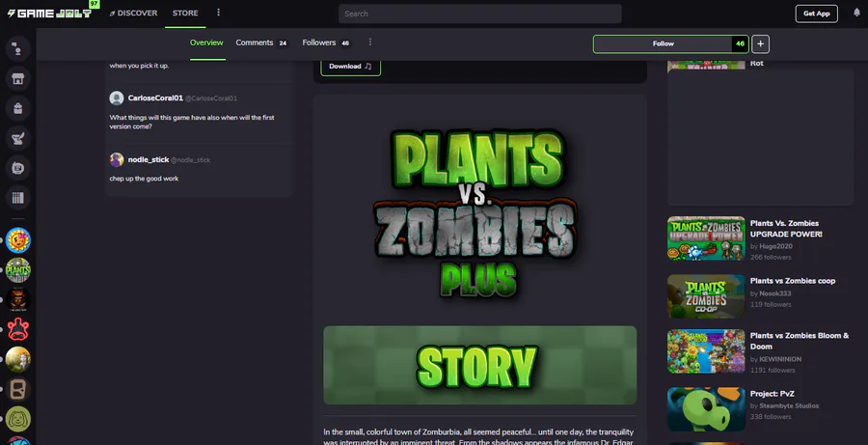Open the red creature community icon
This screenshot has height=445, width=868.
17,330
